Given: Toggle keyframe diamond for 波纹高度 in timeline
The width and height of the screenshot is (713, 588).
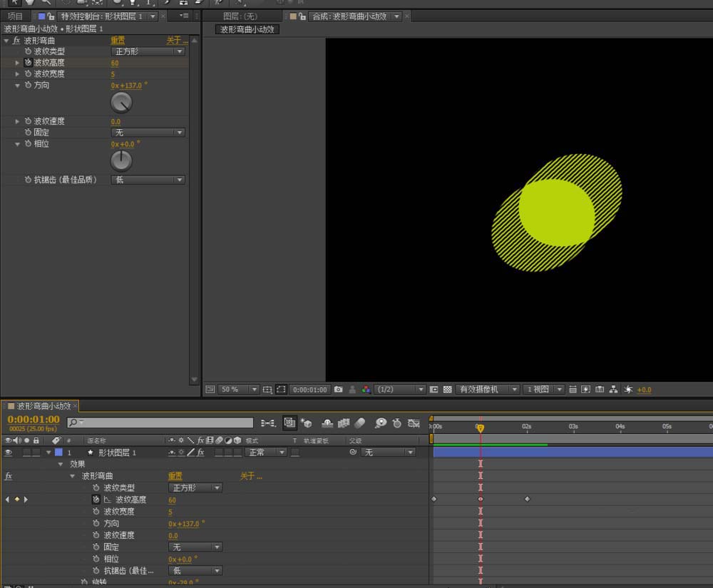Looking at the screenshot, I should 16,500.
